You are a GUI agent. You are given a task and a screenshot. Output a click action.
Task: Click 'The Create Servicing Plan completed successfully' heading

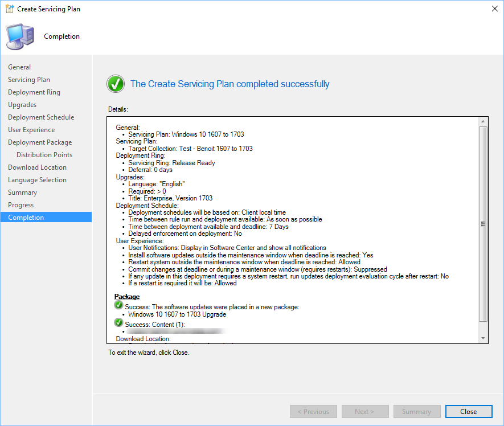(230, 84)
